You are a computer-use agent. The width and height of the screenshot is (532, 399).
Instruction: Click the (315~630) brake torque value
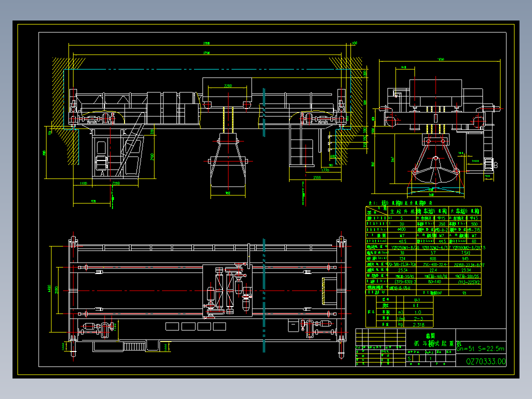[x=403, y=281]
